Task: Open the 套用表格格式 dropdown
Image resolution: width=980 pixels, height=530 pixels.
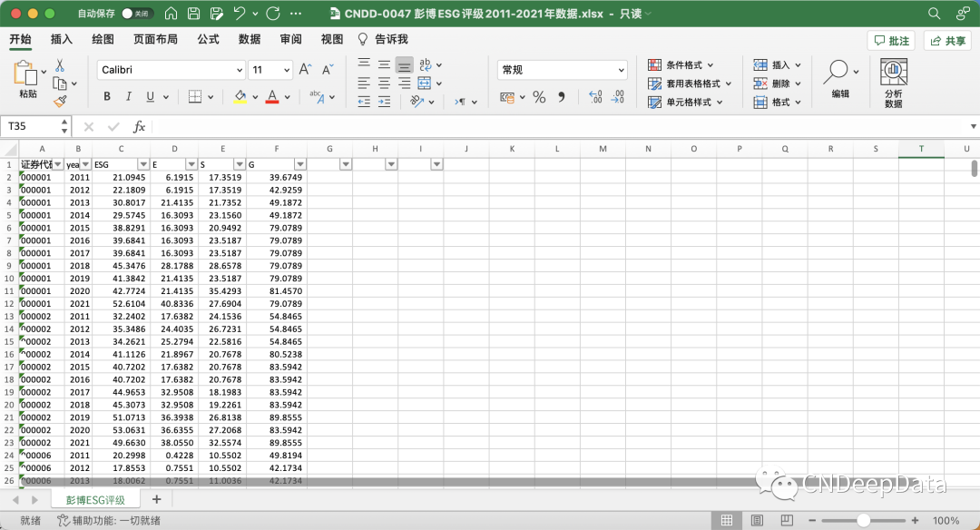Action: click(x=690, y=83)
